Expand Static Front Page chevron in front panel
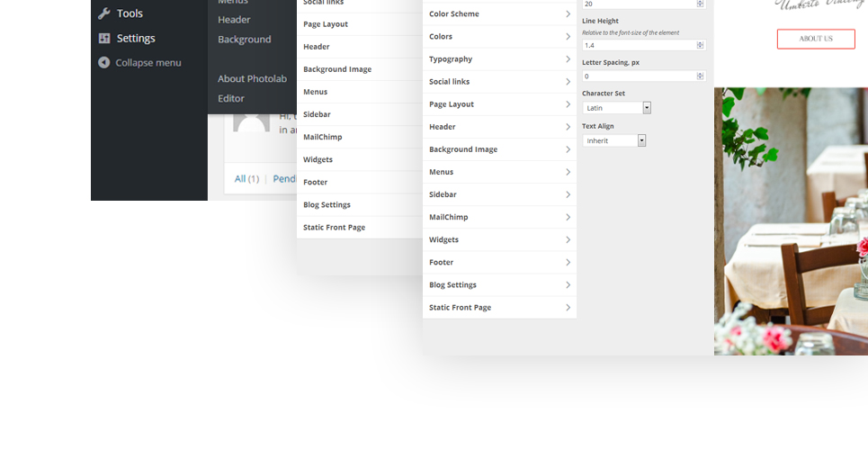The image size is (868, 450). coord(568,307)
